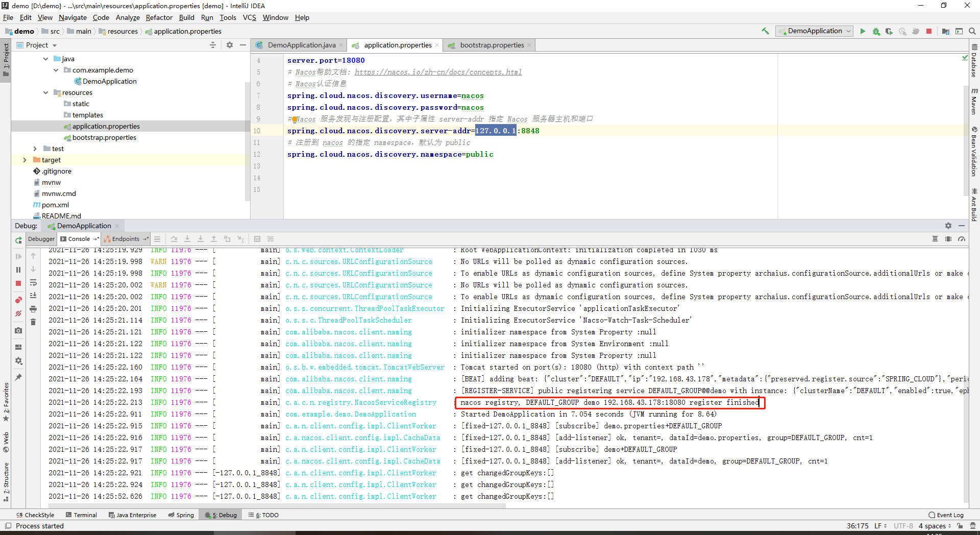
Task: Click Step Into in debug toolbar
Action: tap(187, 239)
